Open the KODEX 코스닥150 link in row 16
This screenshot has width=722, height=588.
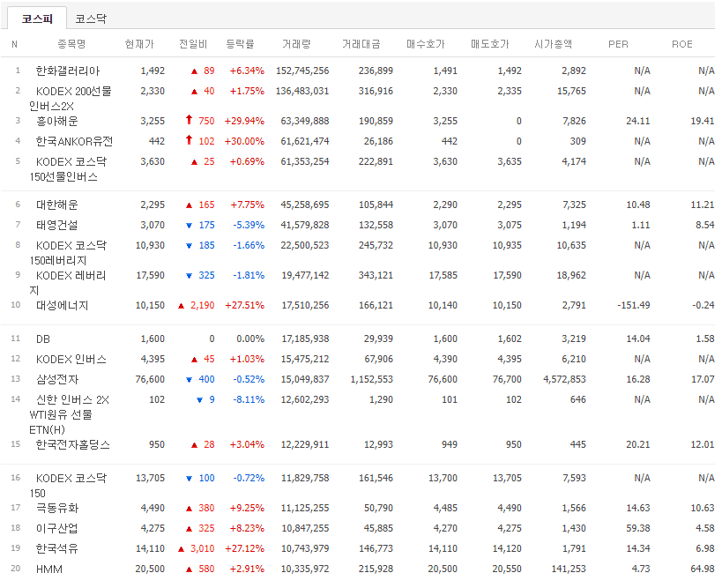68,486
